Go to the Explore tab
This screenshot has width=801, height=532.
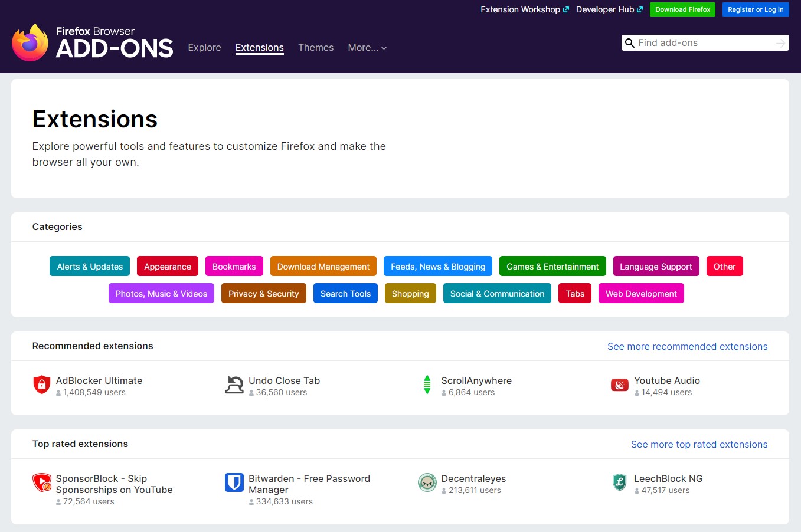coord(204,48)
